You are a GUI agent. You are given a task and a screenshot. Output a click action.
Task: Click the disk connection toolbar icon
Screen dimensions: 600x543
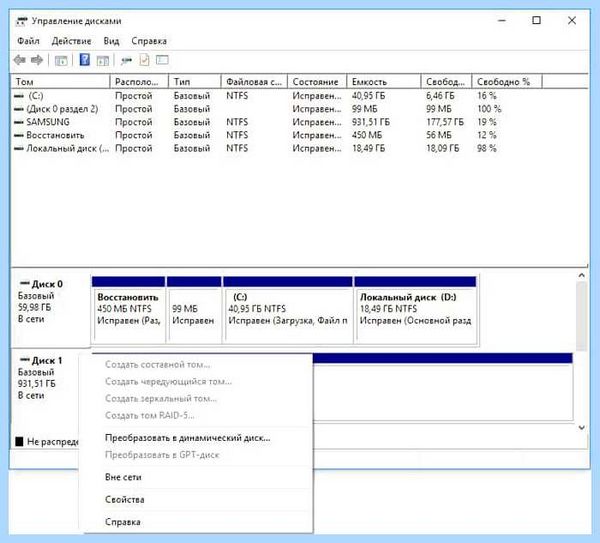(x=126, y=60)
